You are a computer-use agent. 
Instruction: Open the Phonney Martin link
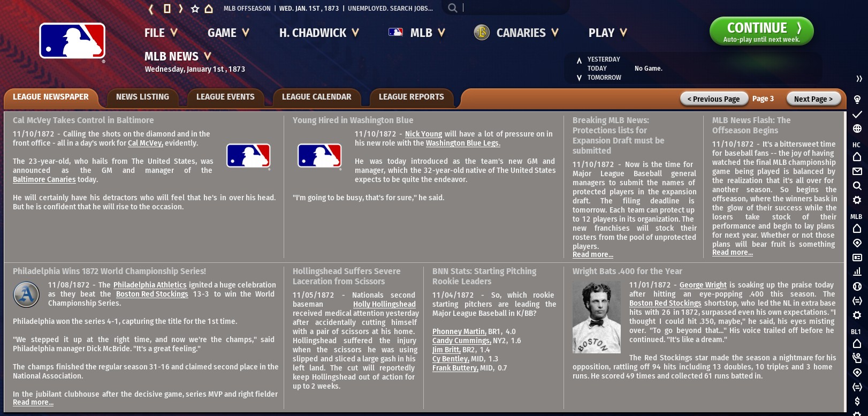click(459, 332)
